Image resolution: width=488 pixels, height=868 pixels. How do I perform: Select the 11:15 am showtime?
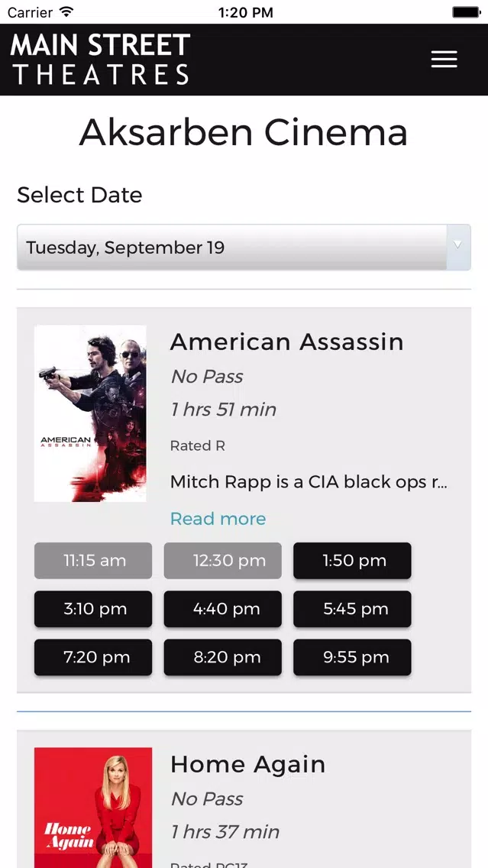pos(93,561)
